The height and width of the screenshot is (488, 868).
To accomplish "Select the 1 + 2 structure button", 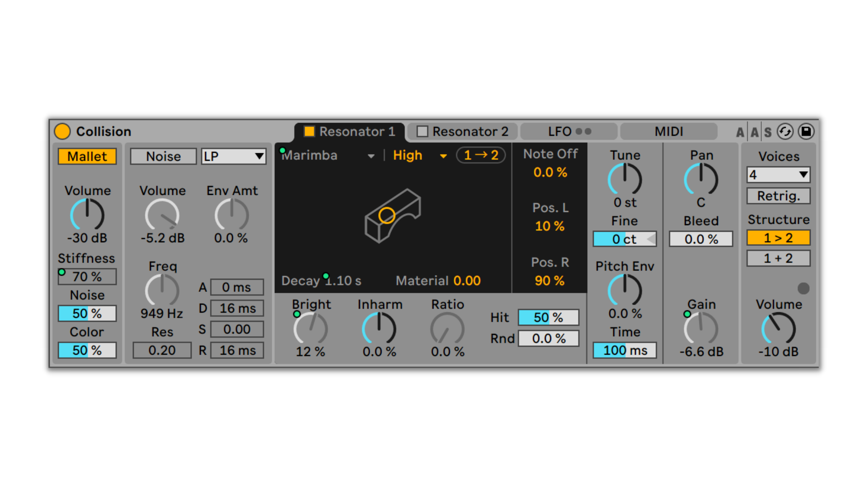I will pos(778,258).
